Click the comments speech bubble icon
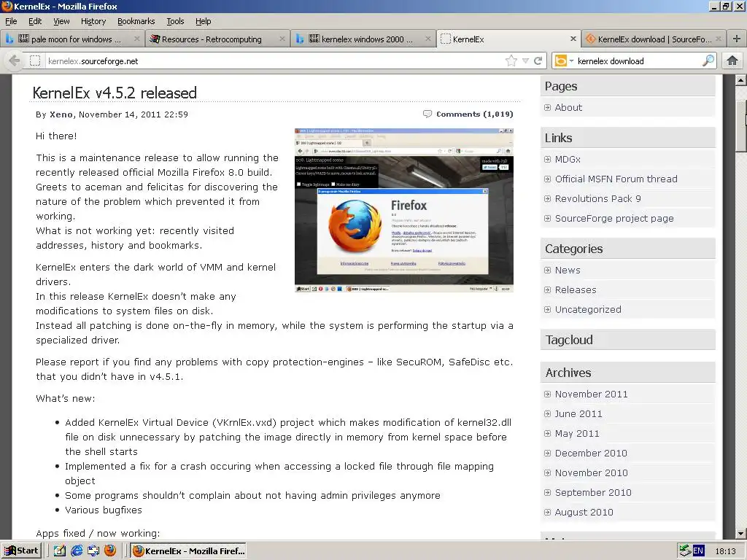Image resolution: width=747 pixels, height=560 pixels. pos(427,114)
